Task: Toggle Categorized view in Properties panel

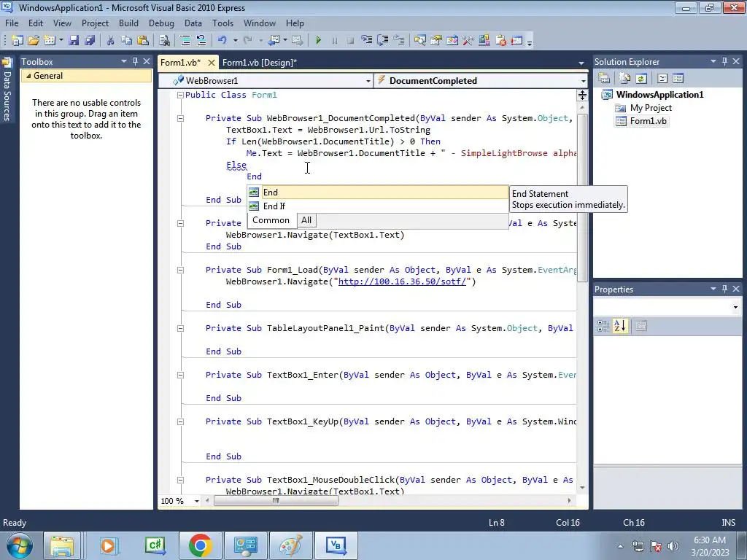Action: 603,326
